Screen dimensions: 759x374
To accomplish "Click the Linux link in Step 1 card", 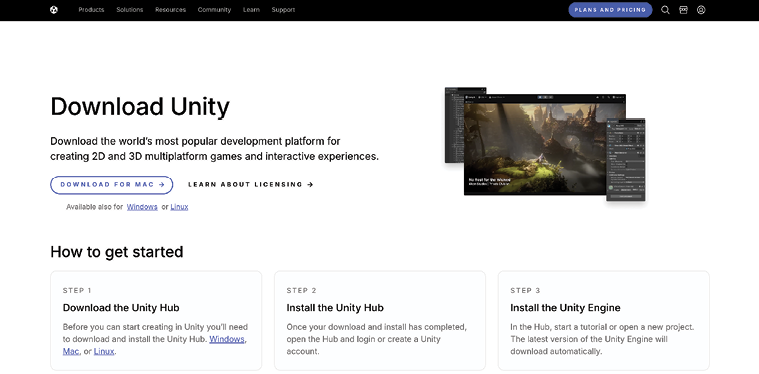I will click(x=104, y=351).
